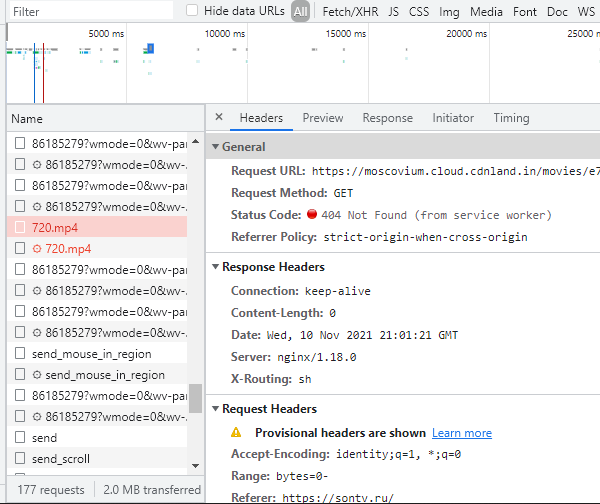Click the gear icon beside red 720.mp4
600x504 pixels.
pyautogui.click(x=37, y=249)
